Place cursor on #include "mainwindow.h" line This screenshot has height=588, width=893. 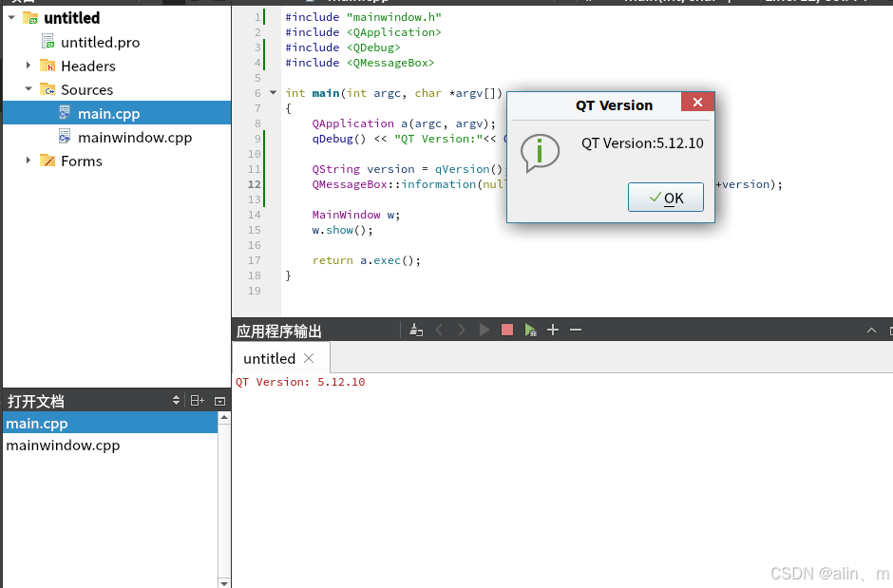pyautogui.click(x=363, y=17)
